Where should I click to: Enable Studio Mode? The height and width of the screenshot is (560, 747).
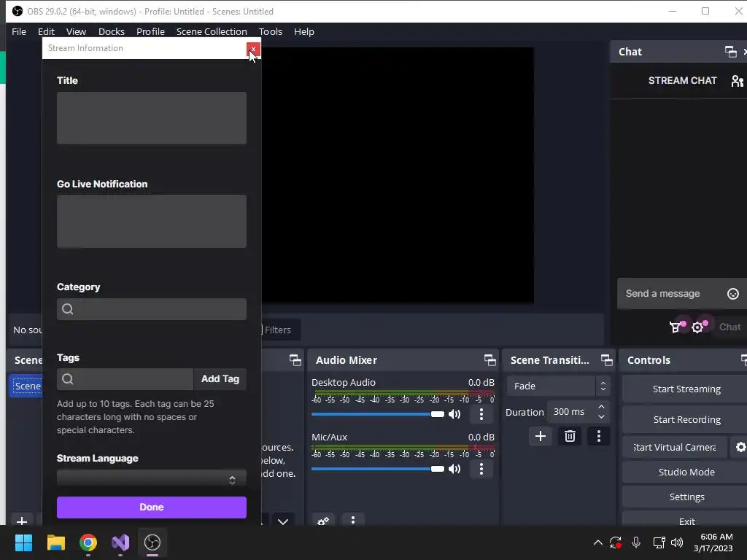click(x=686, y=472)
